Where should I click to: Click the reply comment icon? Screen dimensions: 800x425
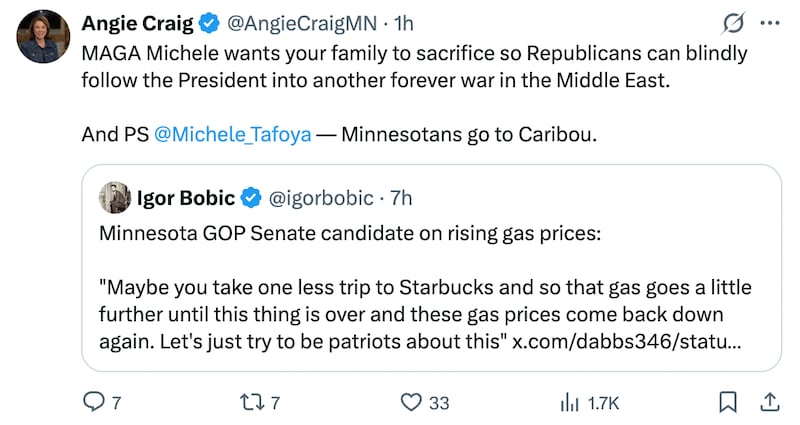(x=93, y=402)
